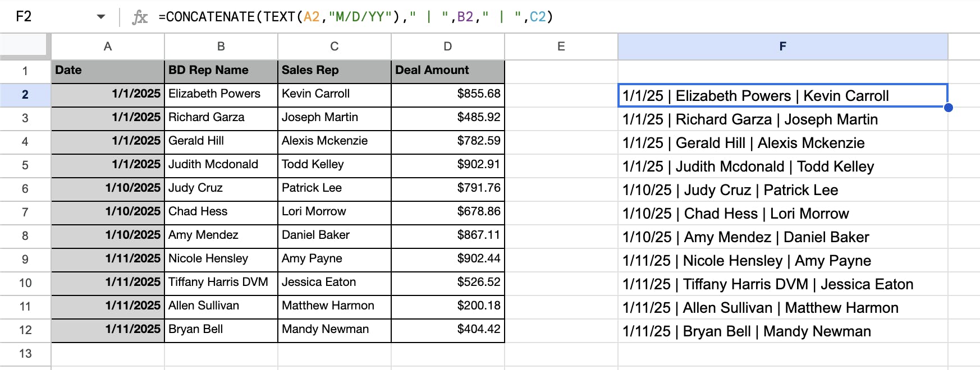Viewport: 980px width, 370px height.
Task: Click the "Deal Amount" header cell
Action: coord(447,71)
